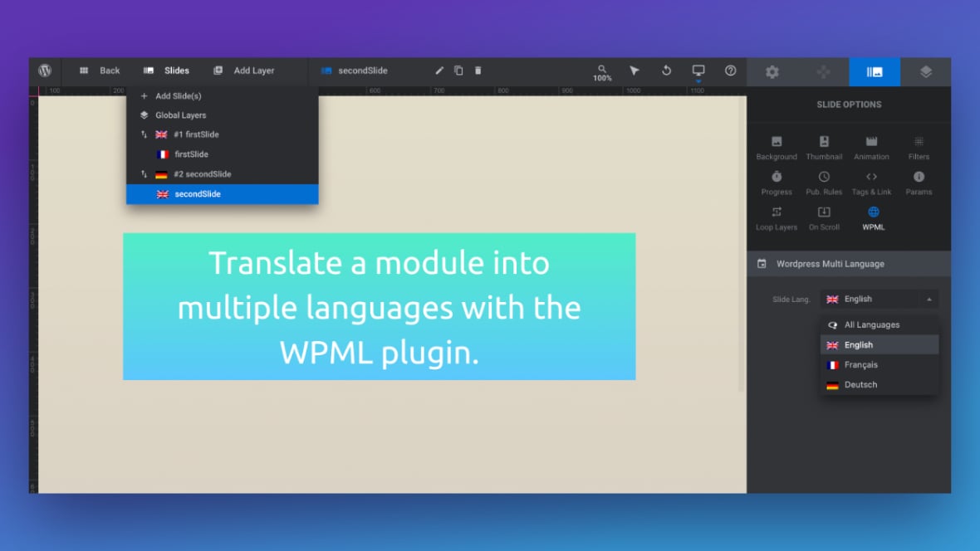This screenshot has width=980, height=551.
Task: Click Add Layer in toolbar
Action: point(243,71)
